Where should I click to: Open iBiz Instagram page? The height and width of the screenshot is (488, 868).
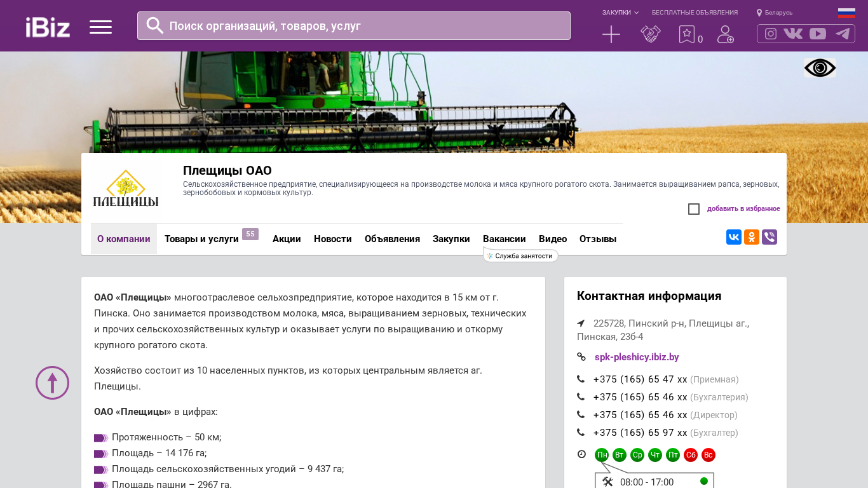pyautogui.click(x=771, y=34)
